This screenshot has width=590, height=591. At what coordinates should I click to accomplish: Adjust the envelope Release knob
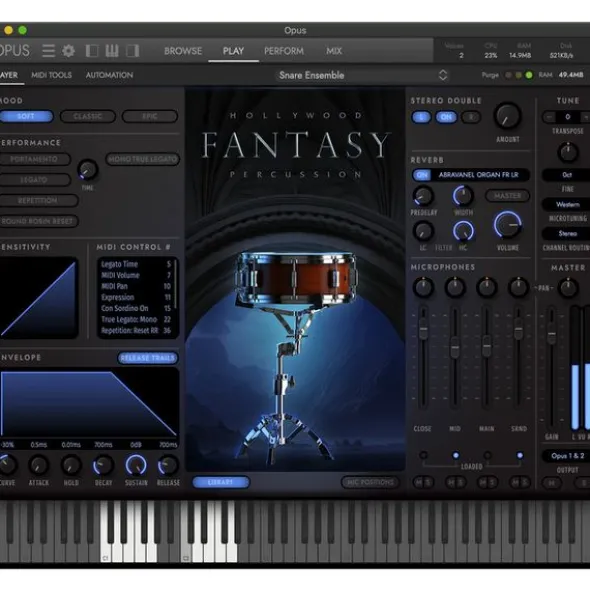[168, 465]
